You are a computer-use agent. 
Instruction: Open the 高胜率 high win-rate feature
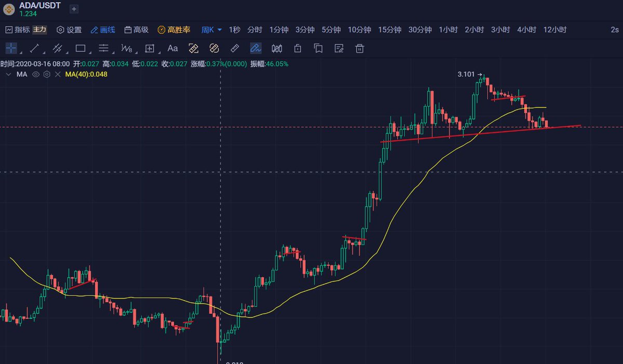pyautogui.click(x=174, y=30)
